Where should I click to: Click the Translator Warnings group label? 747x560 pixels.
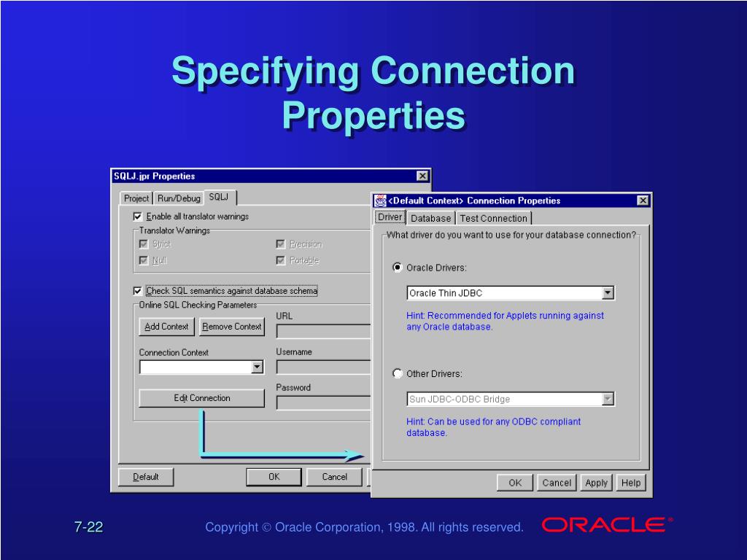coord(174,230)
